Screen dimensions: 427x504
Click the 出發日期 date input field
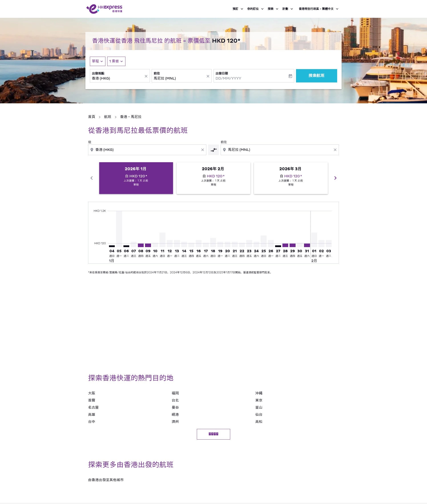coord(254,76)
